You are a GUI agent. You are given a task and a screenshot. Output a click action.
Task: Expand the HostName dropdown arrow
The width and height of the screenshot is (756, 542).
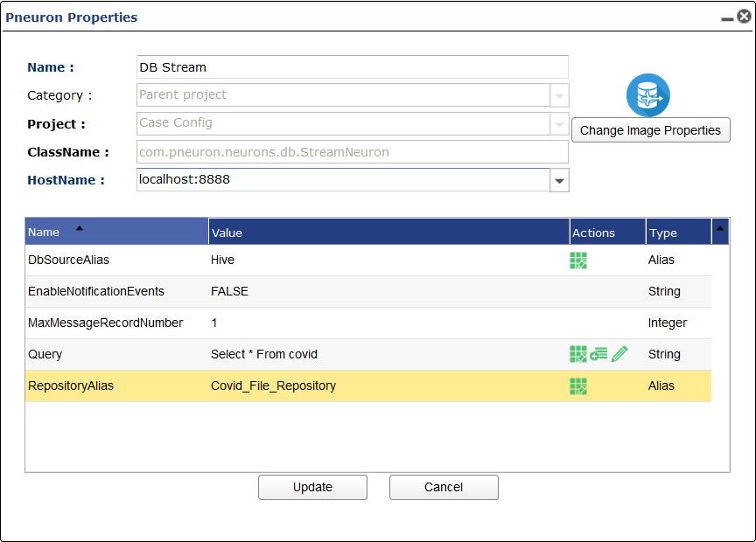coord(559,180)
